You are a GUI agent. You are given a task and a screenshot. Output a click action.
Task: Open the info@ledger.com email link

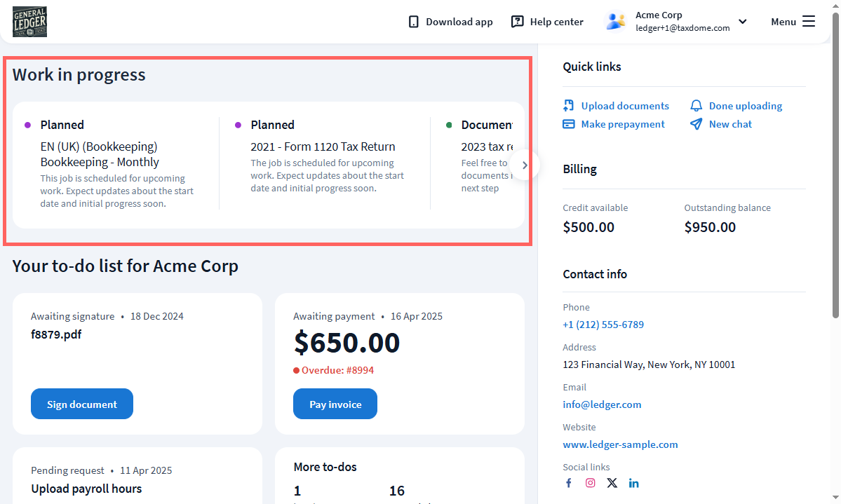(602, 404)
